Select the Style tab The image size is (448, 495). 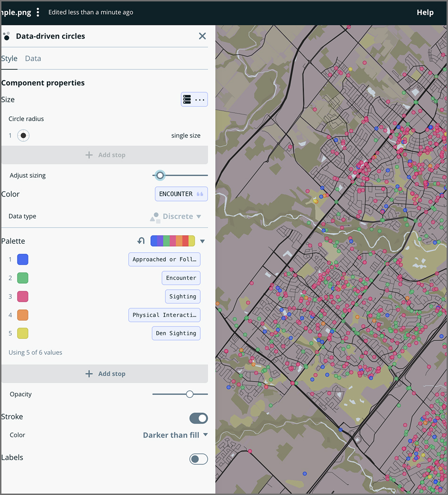click(x=8, y=58)
